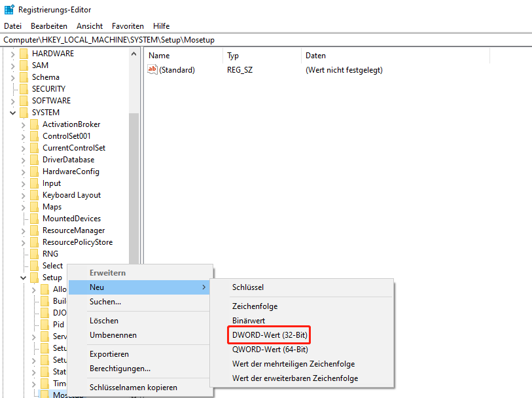Select the Maps folder icon

pyautogui.click(x=34, y=207)
